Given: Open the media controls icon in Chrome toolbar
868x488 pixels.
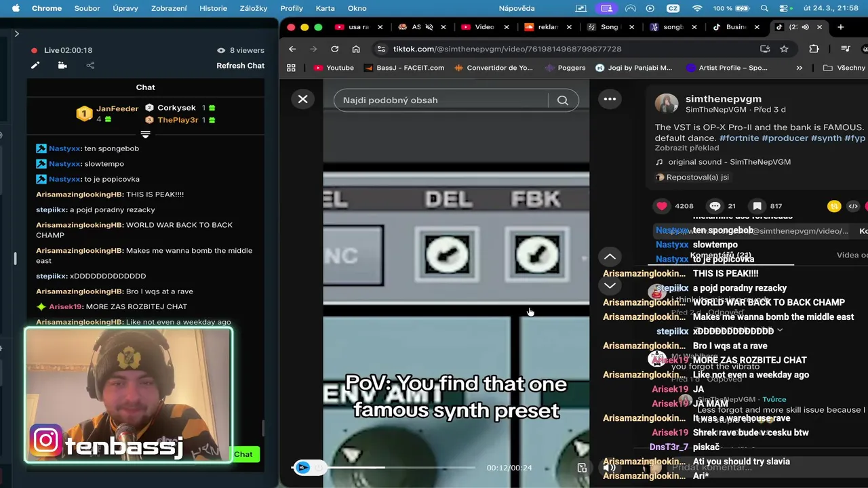Looking at the screenshot, I should click(845, 49).
